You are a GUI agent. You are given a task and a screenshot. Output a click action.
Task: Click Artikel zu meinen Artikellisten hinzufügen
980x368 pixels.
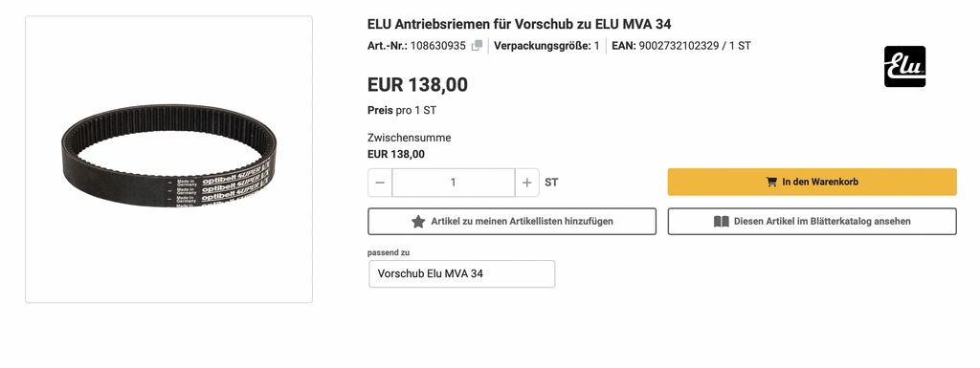(x=512, y=222)
